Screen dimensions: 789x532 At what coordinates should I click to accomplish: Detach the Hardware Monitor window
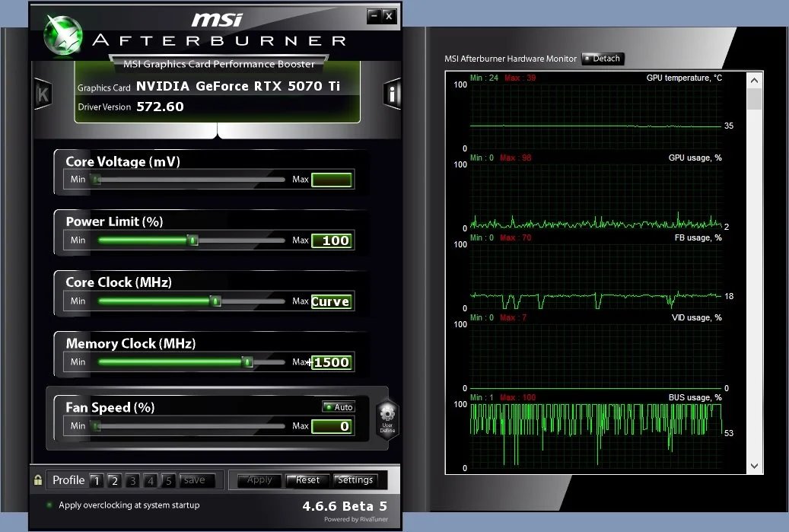602,59
